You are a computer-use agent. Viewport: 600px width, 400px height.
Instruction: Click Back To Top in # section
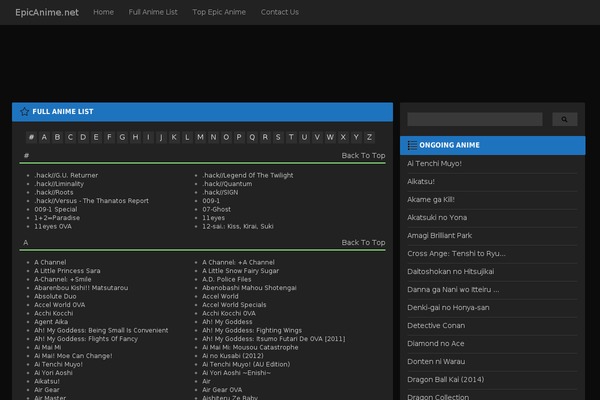[x=363, y=155]
